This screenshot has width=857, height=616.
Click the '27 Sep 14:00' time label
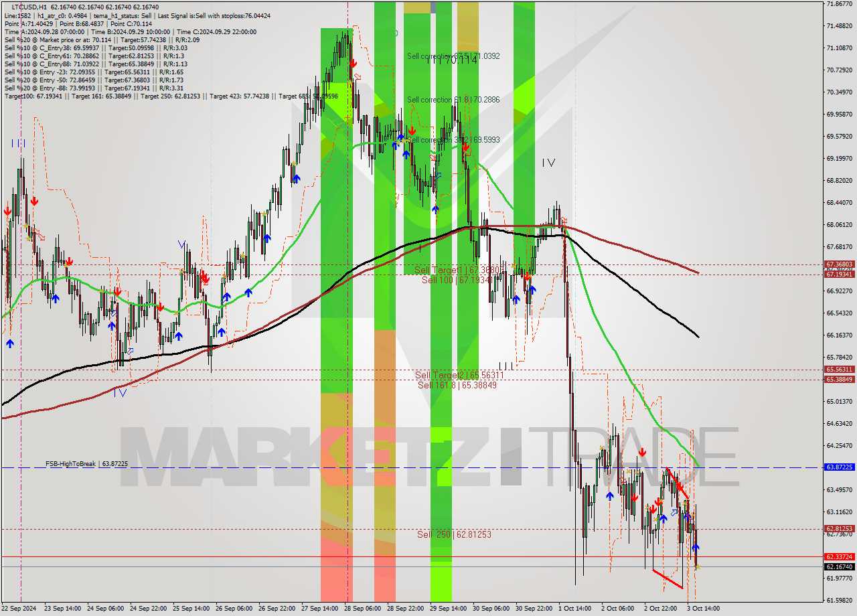click(x=319, y=609)
